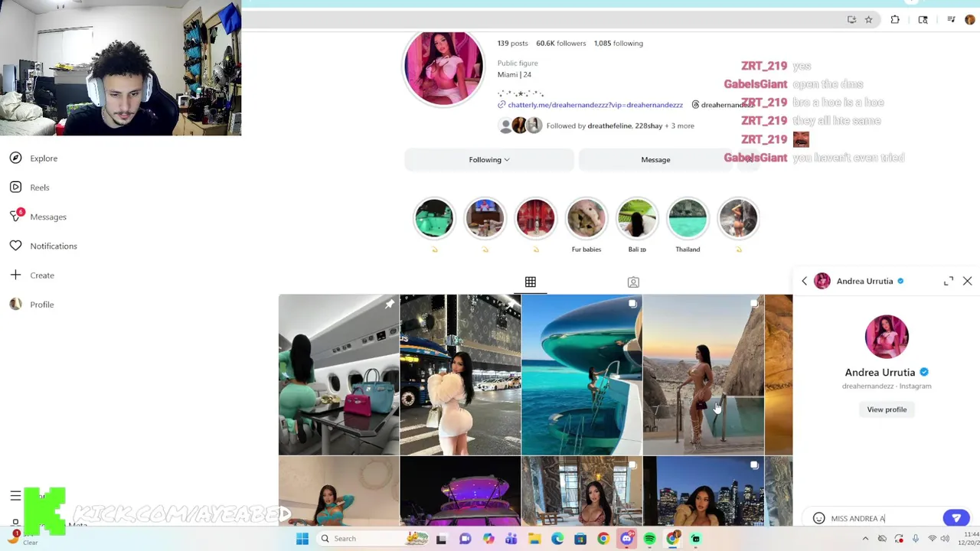Click the microphone tray icon
Viewport: 980px width, 551px height.
click(916, 539)
